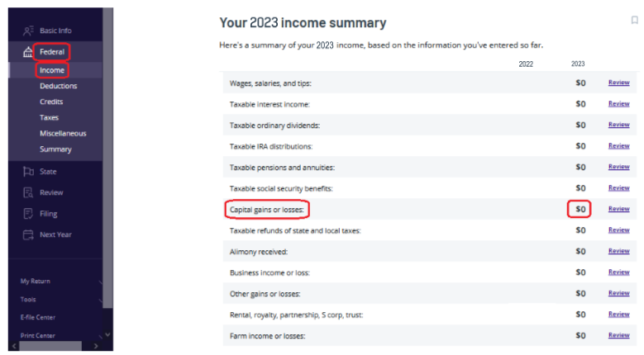Click the State flag icon
This screenshot has height=355, width=644.
28,172
